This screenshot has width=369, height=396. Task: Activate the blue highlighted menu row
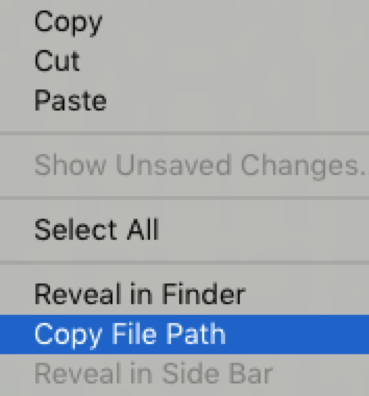pos(184,334)
